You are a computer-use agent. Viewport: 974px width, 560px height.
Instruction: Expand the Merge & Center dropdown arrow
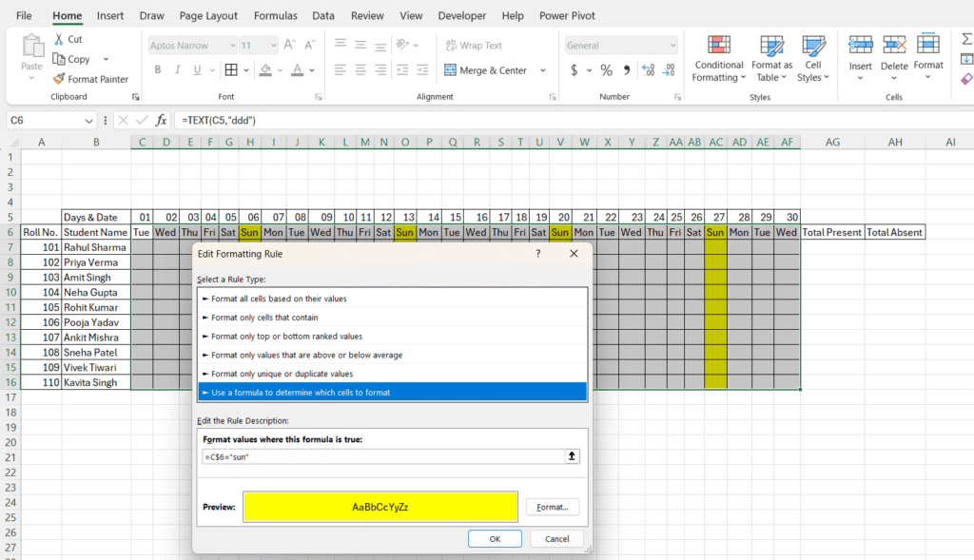[x=543, y=70]
